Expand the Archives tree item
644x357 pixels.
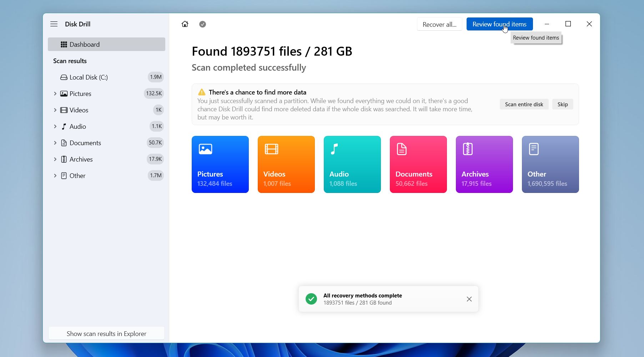click(x=55, y=159)
